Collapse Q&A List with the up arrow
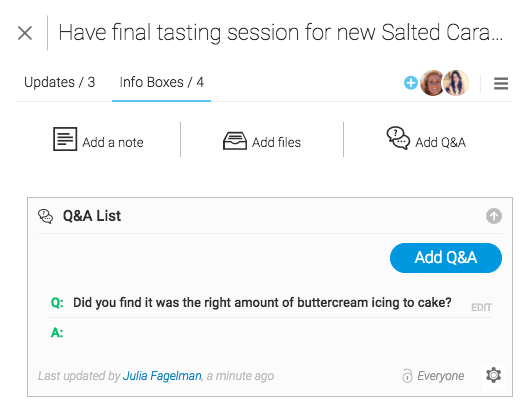525x401 pixels. pos(494,216)
